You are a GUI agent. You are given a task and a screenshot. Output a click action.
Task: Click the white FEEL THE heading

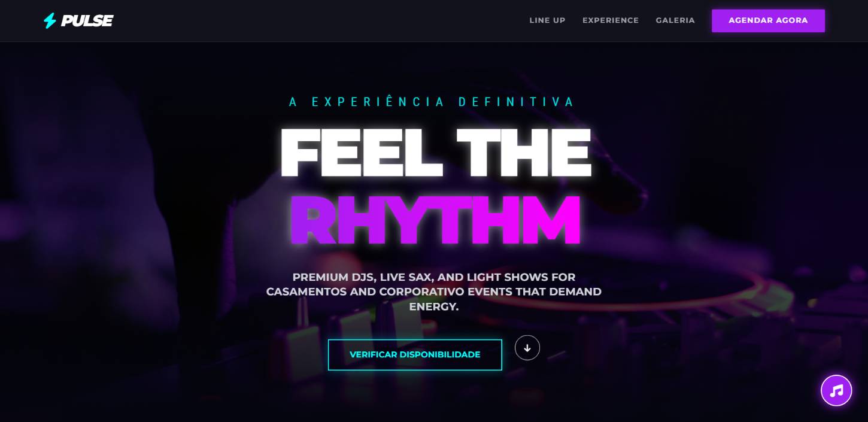click(436, 152)
